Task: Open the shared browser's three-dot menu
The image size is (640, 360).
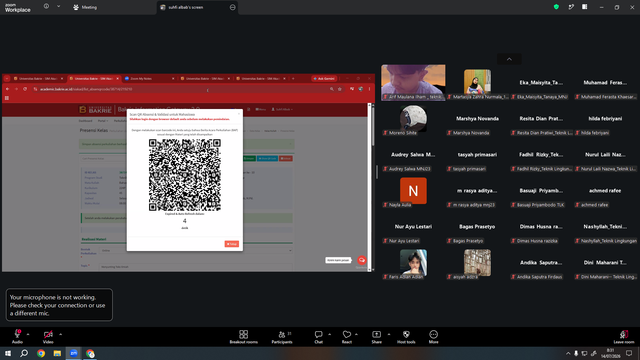Action: pyautogui.click(x=369, y=89)
